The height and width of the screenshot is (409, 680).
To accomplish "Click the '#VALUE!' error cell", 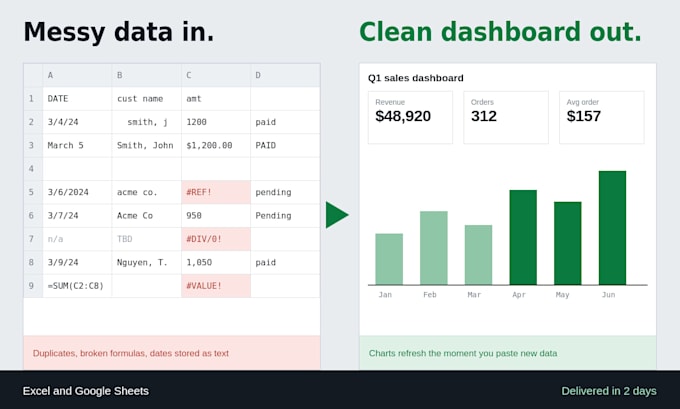I will 216,286.
